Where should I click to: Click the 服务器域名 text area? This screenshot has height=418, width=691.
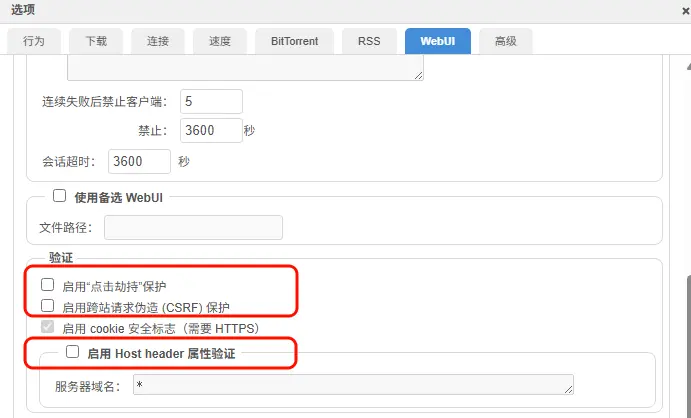(353, 385)
